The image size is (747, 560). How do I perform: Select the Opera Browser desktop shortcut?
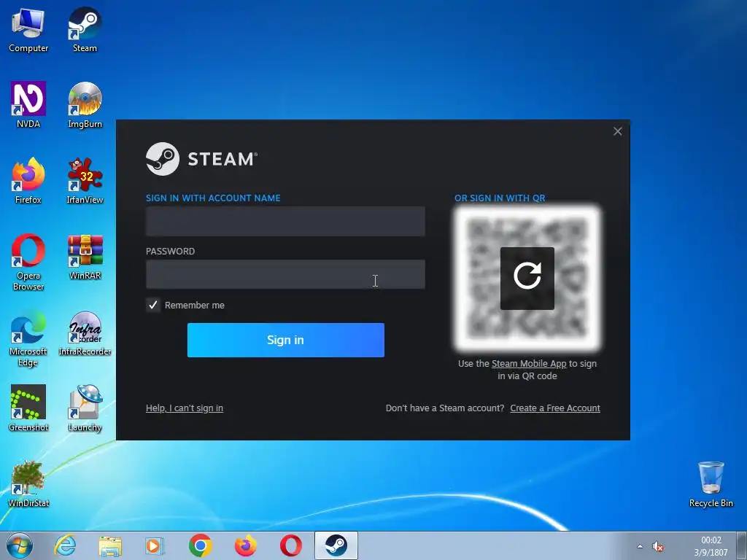click(28, 262)
